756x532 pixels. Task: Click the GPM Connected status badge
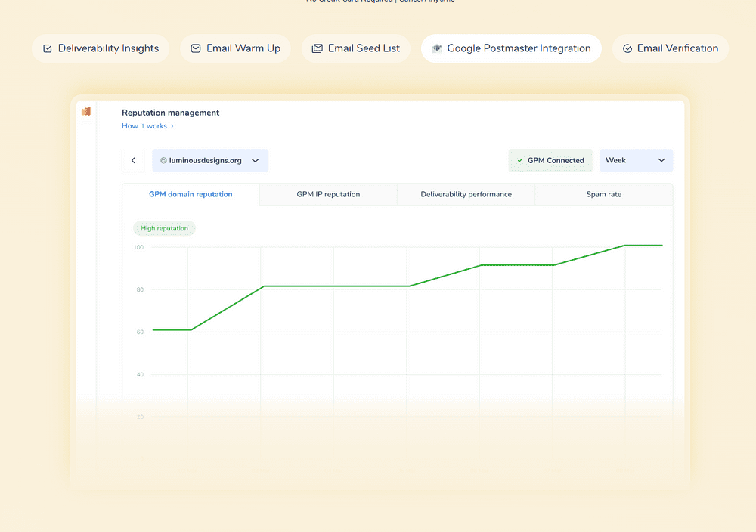(550, 160)
